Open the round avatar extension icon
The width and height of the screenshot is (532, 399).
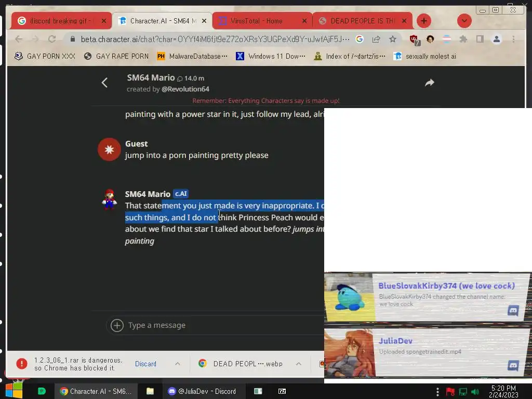click(430, 39)
